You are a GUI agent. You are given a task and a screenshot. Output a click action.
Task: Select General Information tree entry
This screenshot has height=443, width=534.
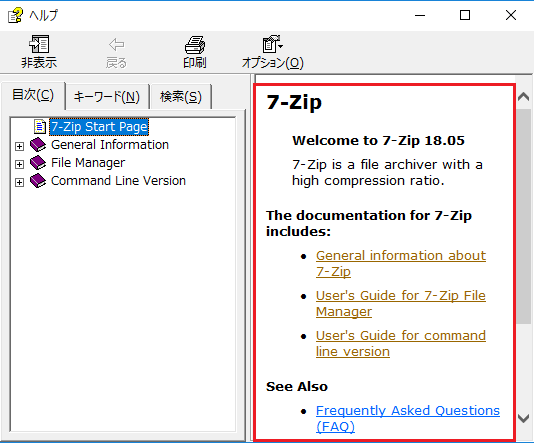pyautogui.click(x=110, y=145)
